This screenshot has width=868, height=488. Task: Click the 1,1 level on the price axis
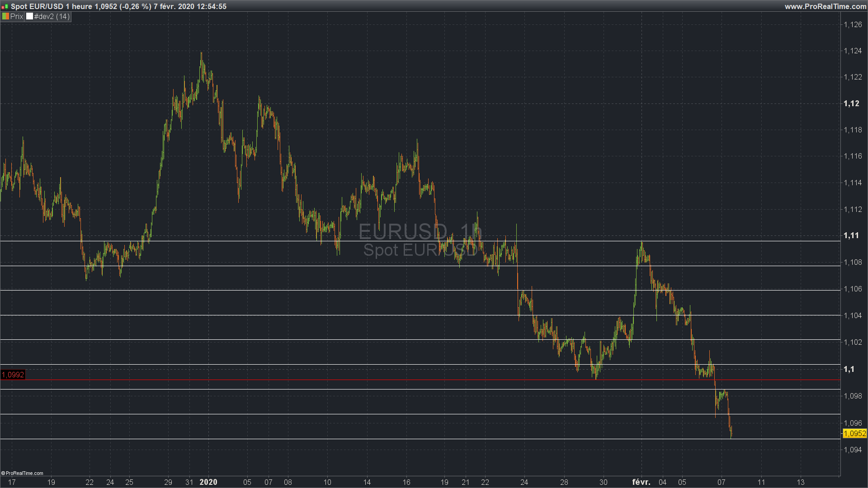[849, 369]
